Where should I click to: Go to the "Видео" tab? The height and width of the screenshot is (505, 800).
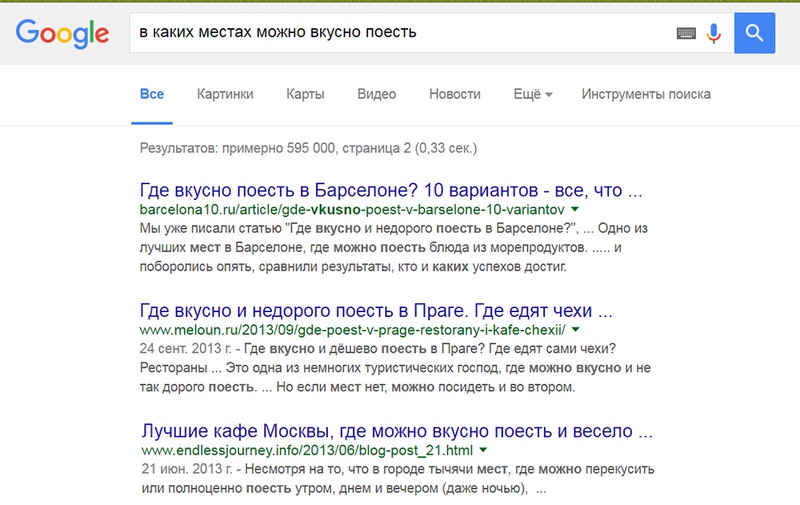tap(377, 94)
